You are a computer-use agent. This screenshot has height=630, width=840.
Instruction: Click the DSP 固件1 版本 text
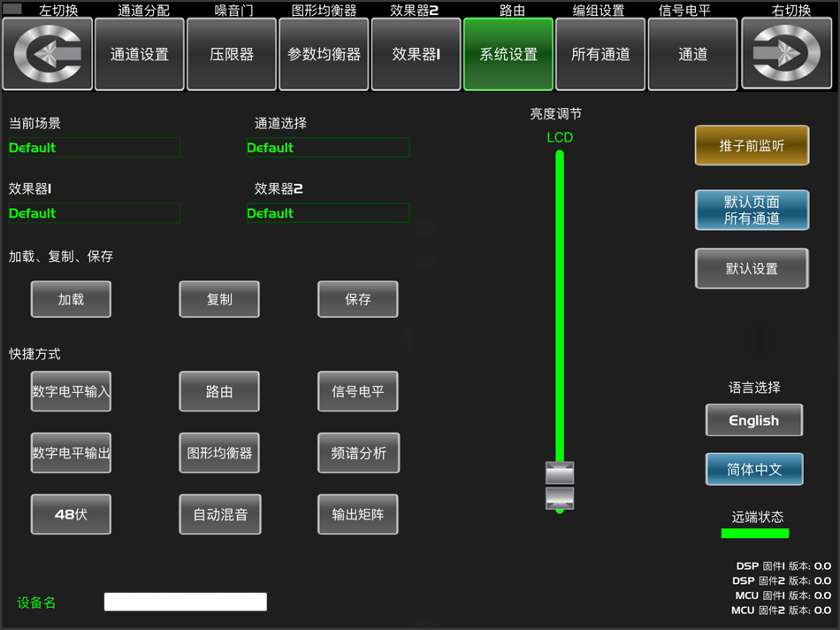(783, 566)
